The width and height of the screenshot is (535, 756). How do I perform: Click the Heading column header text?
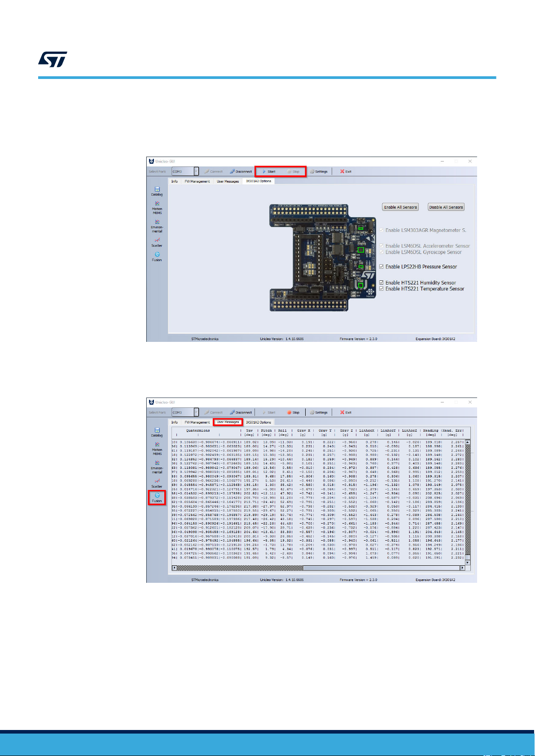(430, 430)
